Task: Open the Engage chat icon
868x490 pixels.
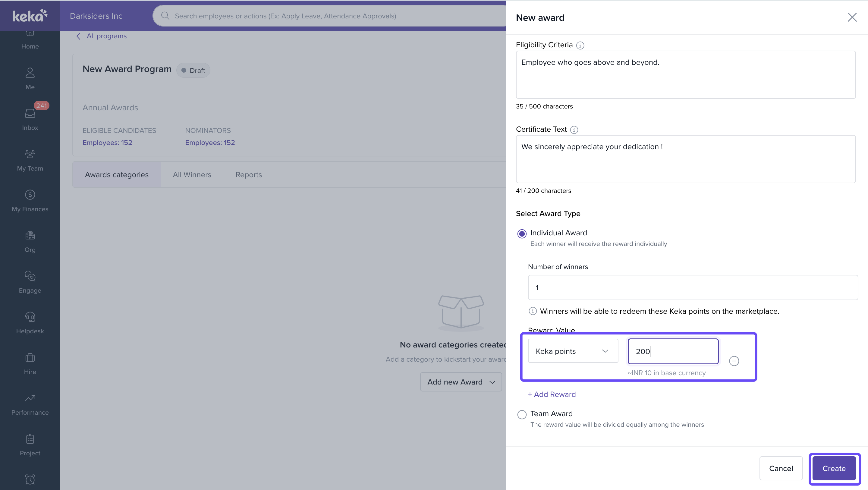Action: 30,276
